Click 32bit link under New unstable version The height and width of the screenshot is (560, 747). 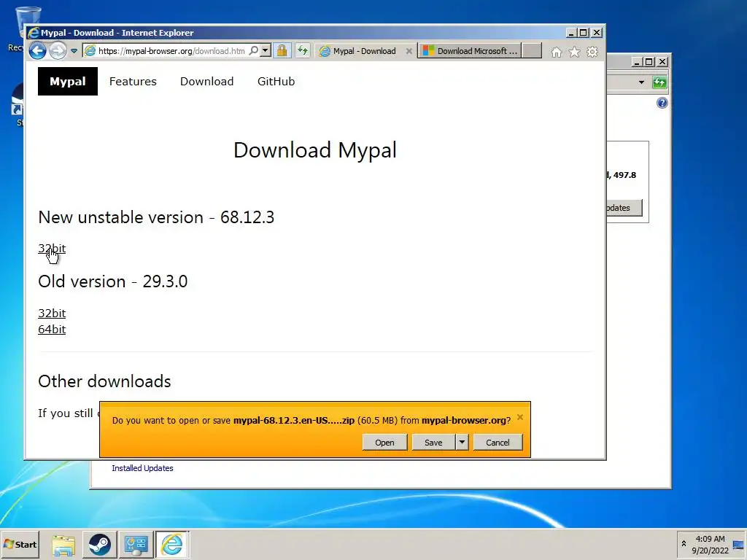pyautogui.click(x=52, y=249)
